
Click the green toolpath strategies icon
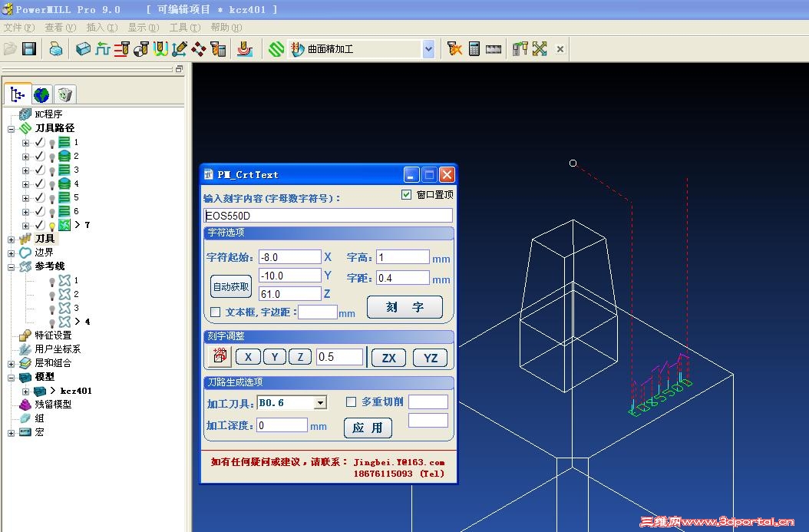coord(276,49)
